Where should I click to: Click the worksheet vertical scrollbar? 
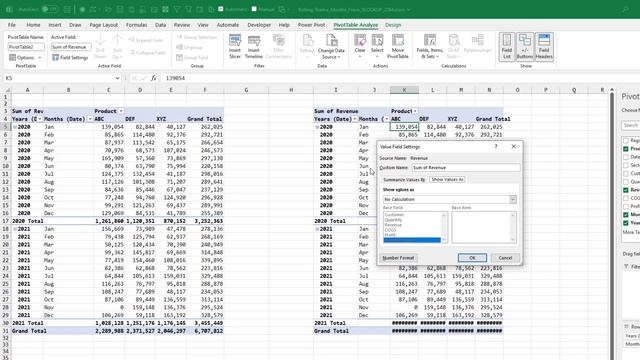click(611, 224)
